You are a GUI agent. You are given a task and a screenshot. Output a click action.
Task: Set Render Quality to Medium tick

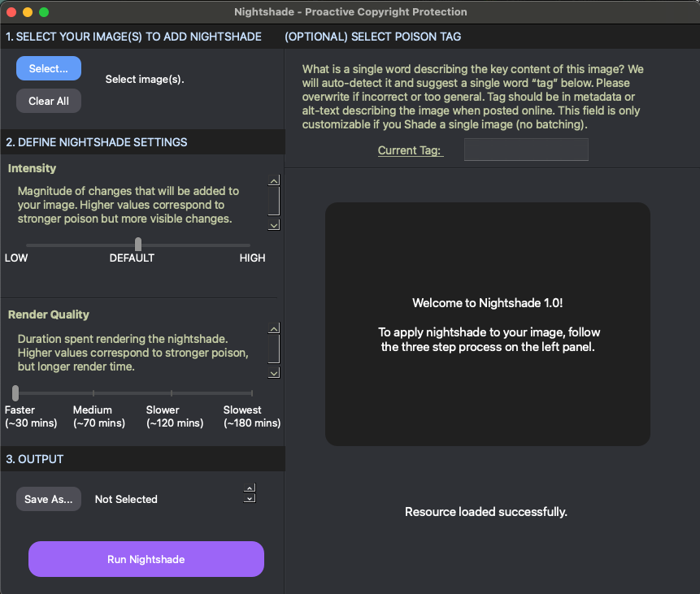93,393
